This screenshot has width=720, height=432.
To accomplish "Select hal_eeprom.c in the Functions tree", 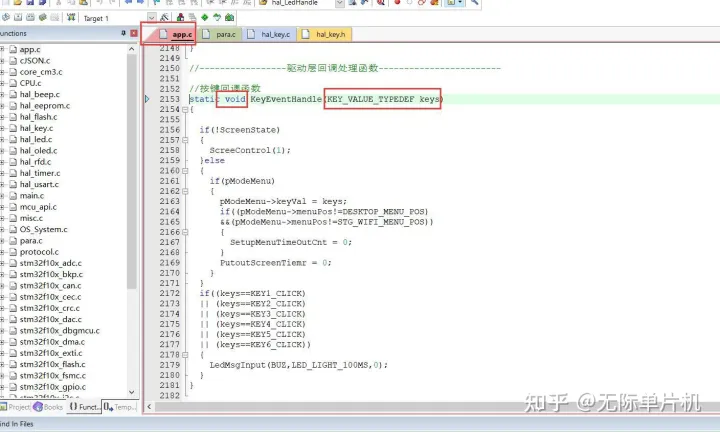I will [45, 106].
